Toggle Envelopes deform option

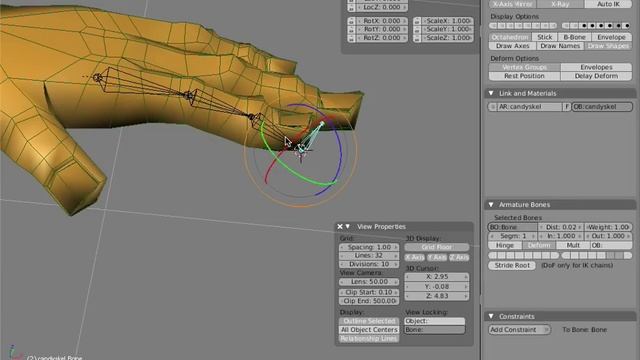[x=596, y=67]
